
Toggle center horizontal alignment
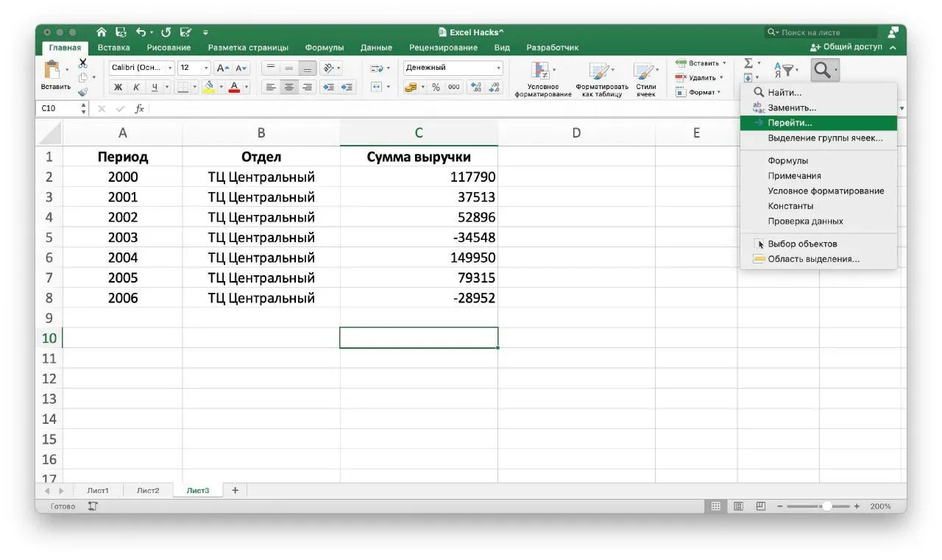(289, 87)
